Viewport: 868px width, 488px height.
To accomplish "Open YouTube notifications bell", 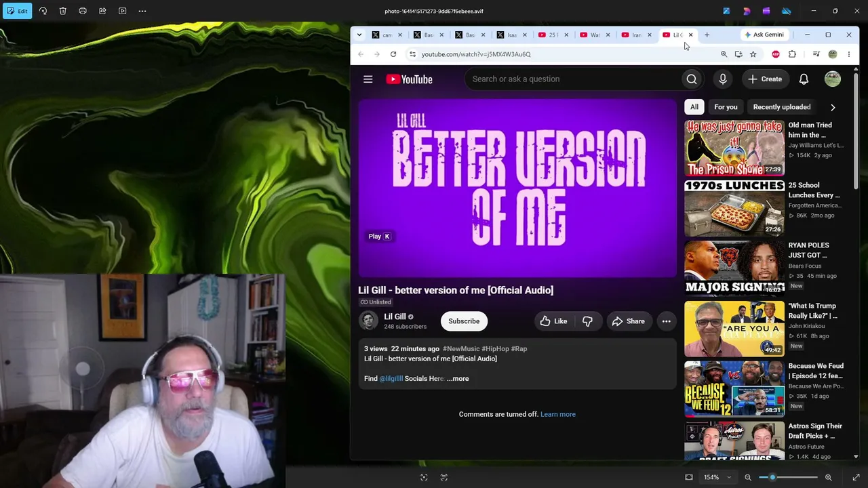I will click(804, 79).
